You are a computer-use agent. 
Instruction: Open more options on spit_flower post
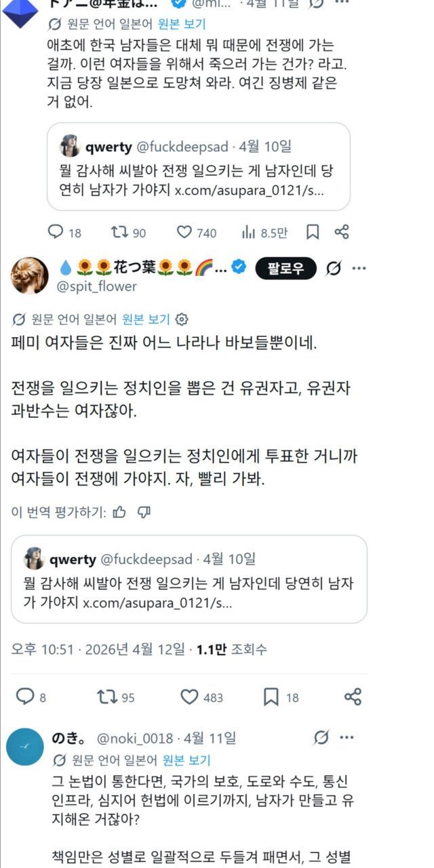[359, 269]
